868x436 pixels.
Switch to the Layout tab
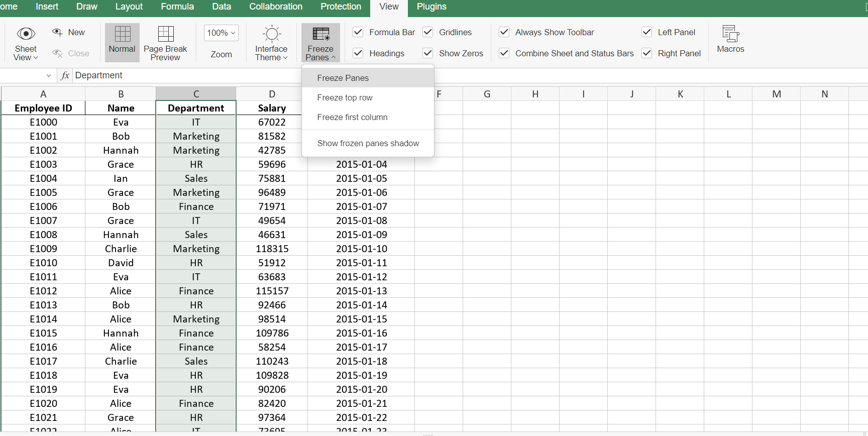129,7
